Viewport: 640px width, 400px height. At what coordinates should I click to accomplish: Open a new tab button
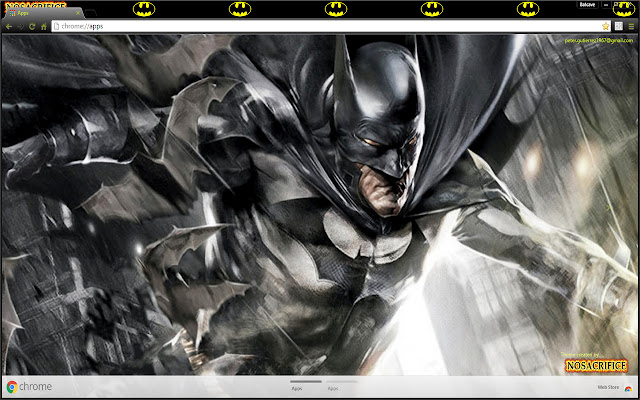(92, 13)
